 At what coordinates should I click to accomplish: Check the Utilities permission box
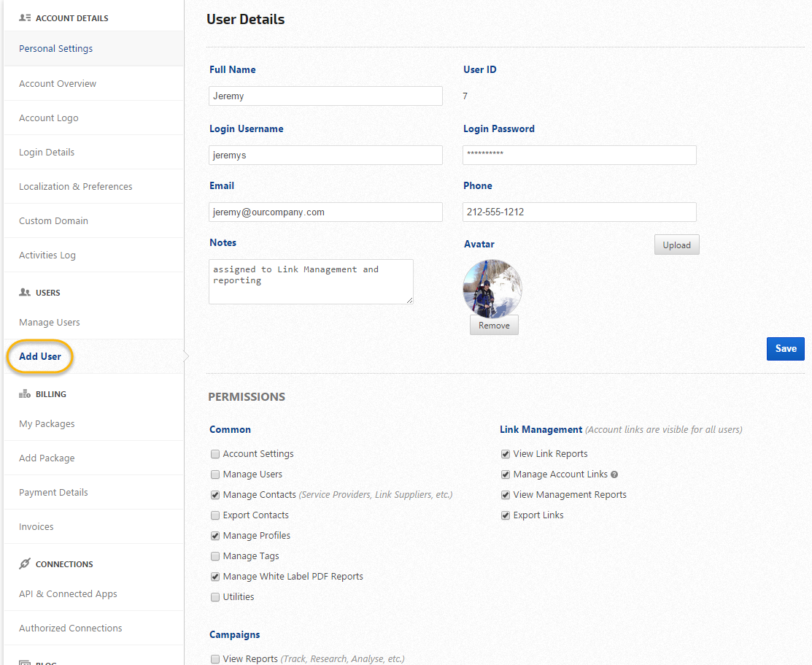point(215,597)
